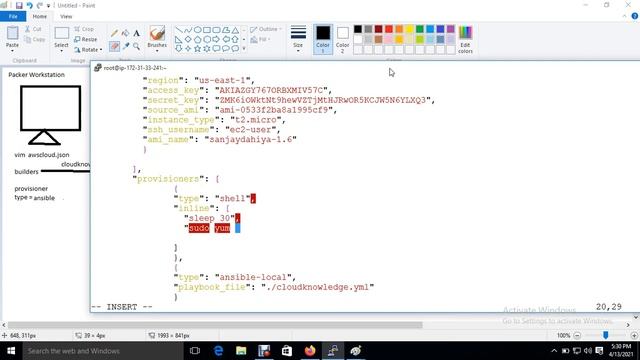This screenshot has height=360, width=640.
Task: Click the Cut scissors button
Action: point(33,29)
